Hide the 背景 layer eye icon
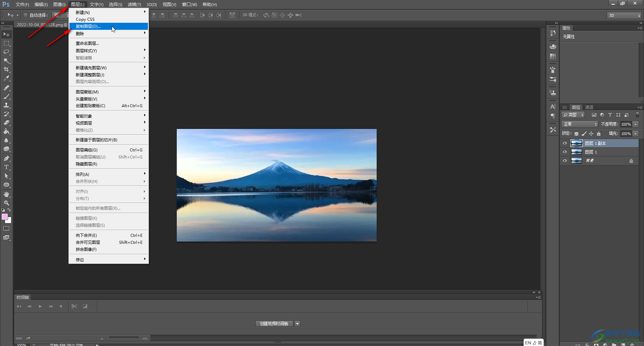This screenshot has height=346, width=644. (565, 161)
